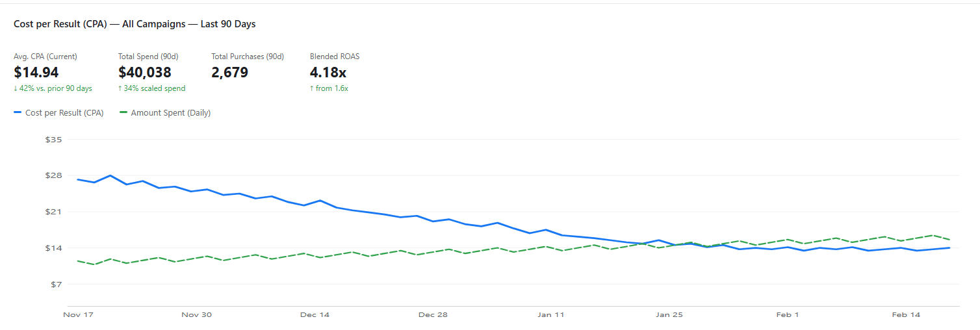Click the green Amount Spent legend marker
The height and width of the screenshot is (330, 980).
point(123,113)
